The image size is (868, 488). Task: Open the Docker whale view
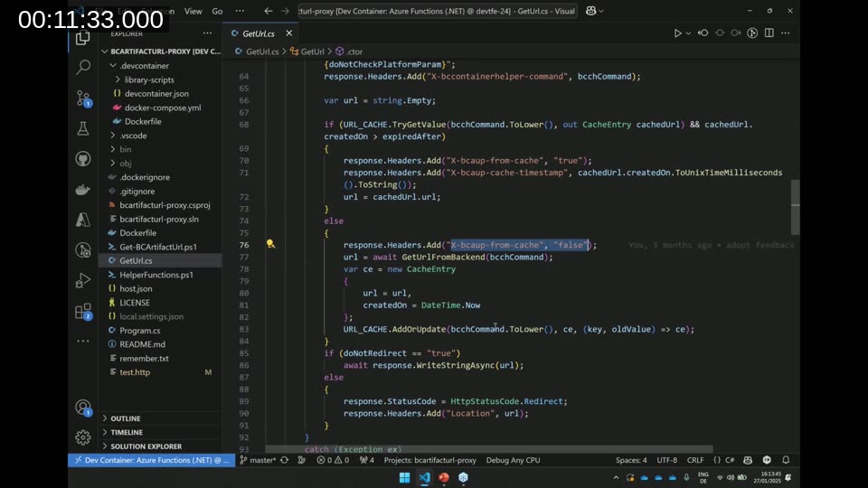click(83, 190)
